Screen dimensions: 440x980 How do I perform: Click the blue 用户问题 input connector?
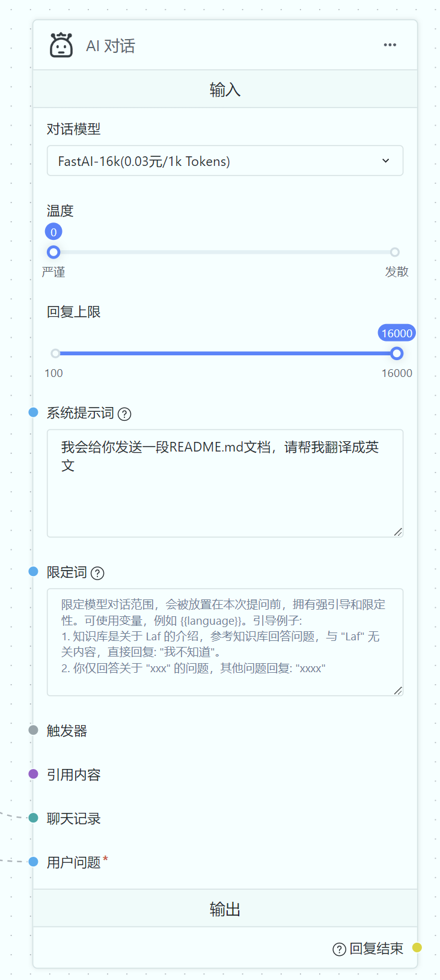(34, 862)
